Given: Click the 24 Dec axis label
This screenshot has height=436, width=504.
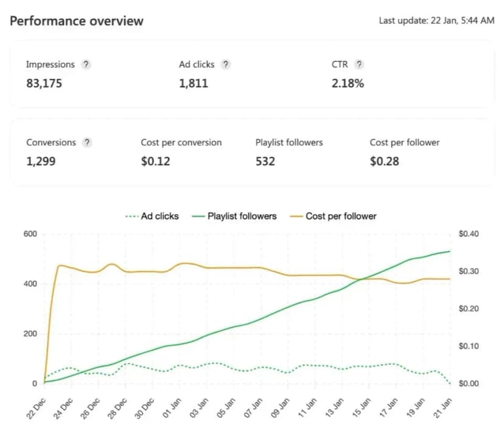Looking at the screenshot, I should (x=63, y=409).
